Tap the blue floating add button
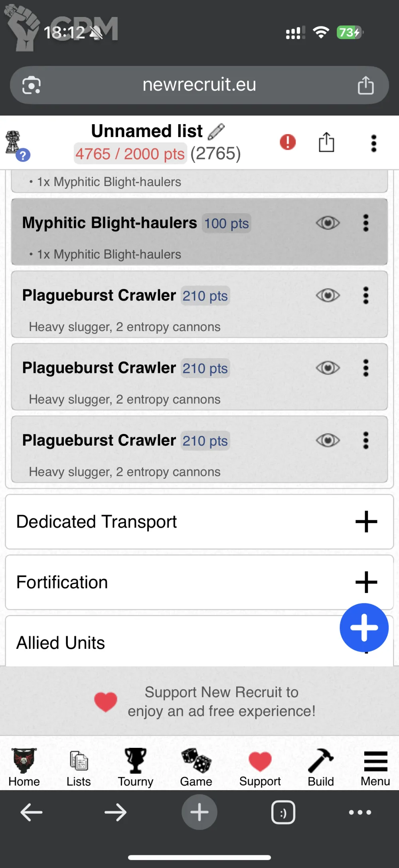This screenshot has width=399, height=868. [x=364, y=627]
